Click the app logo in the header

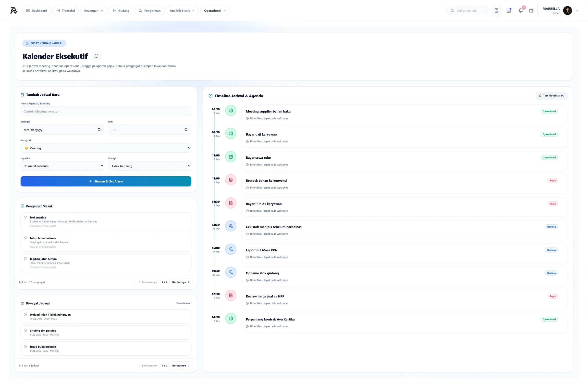coord(14,11)
